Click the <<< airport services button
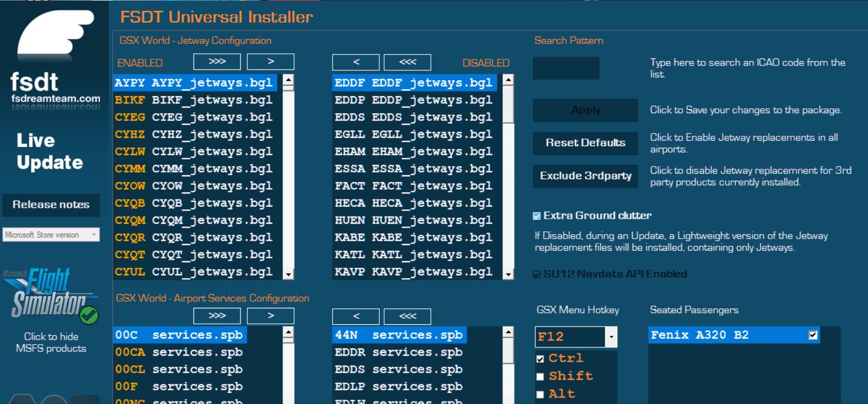 pos(407,316)
